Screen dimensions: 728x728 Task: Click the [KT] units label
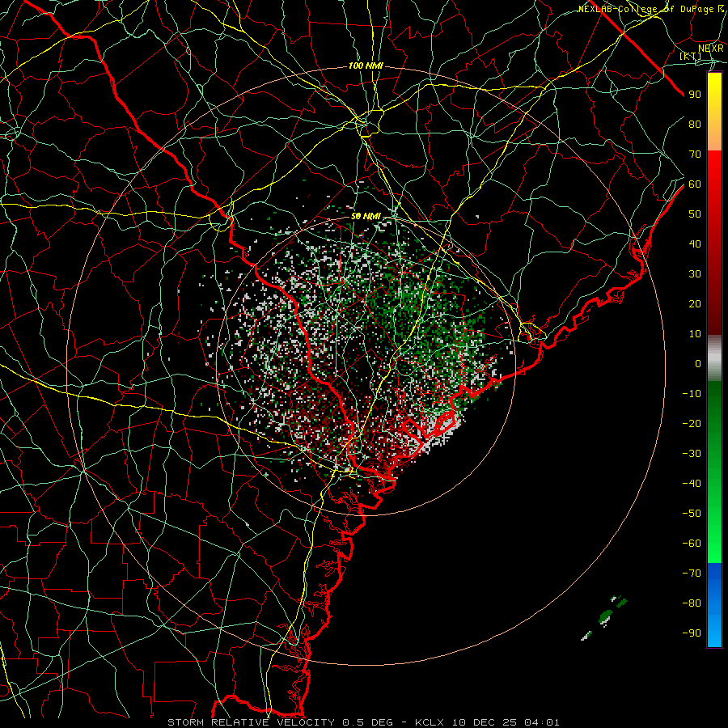pos(691,57)
